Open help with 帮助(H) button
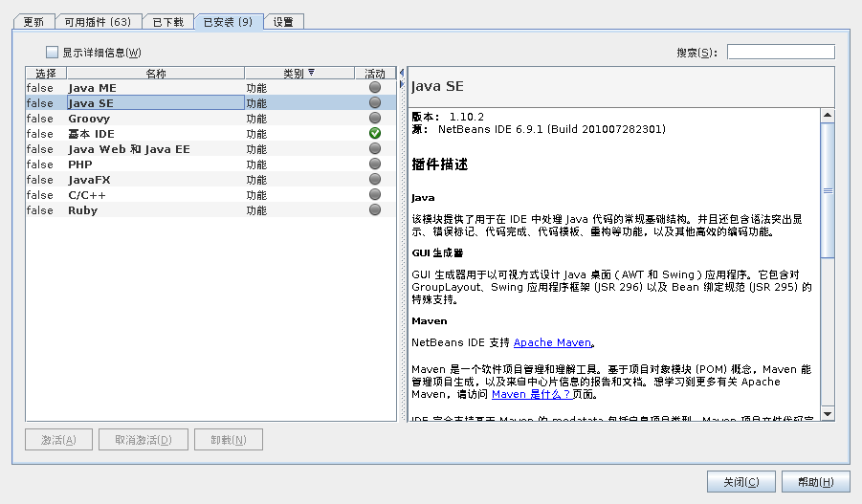 pos(816,482)
